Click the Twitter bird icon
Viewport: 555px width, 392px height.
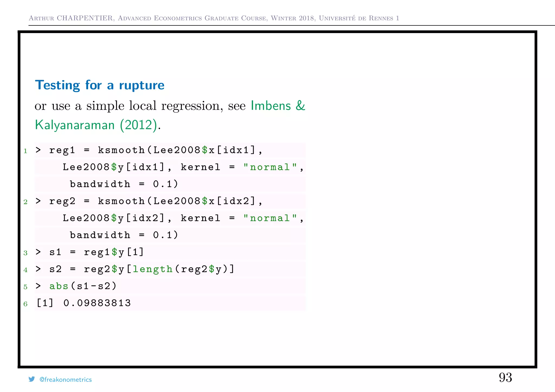click(x=32, y=379)
